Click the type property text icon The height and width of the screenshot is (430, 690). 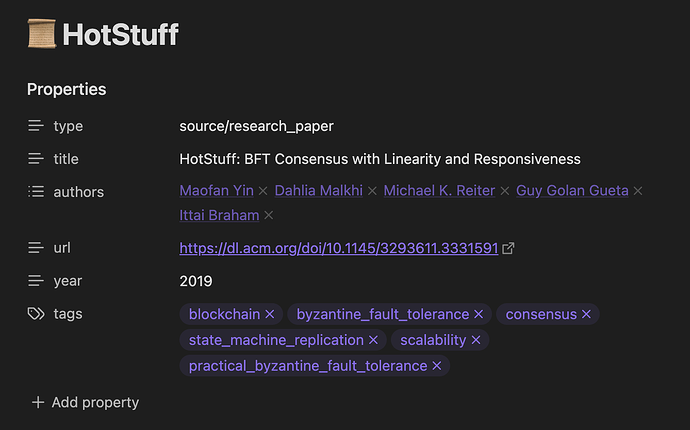pyautogui.click(x=36, y=126)
